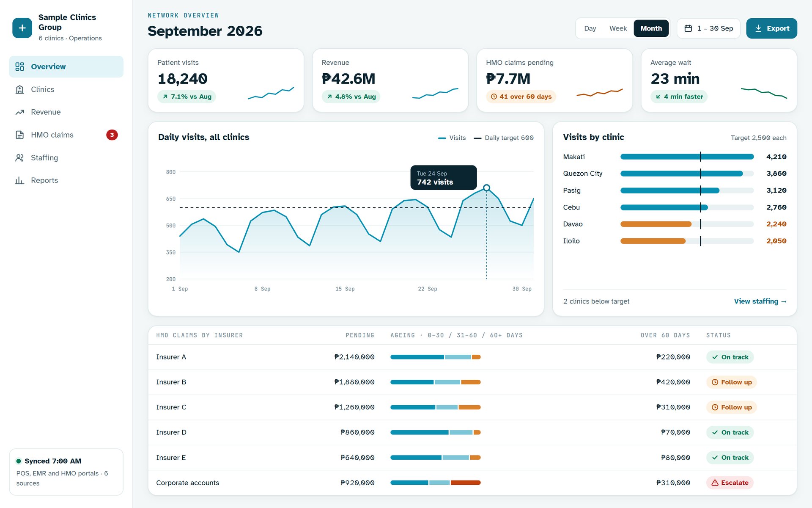Select the Month view toggle
The width and height of the screenshot is (812, 508).
click(651, 28)
